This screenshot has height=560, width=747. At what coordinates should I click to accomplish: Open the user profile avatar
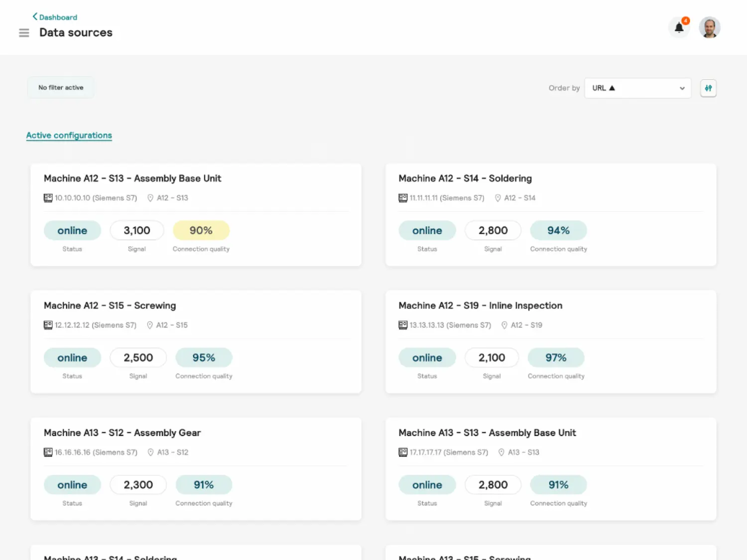tap(710, 27)
